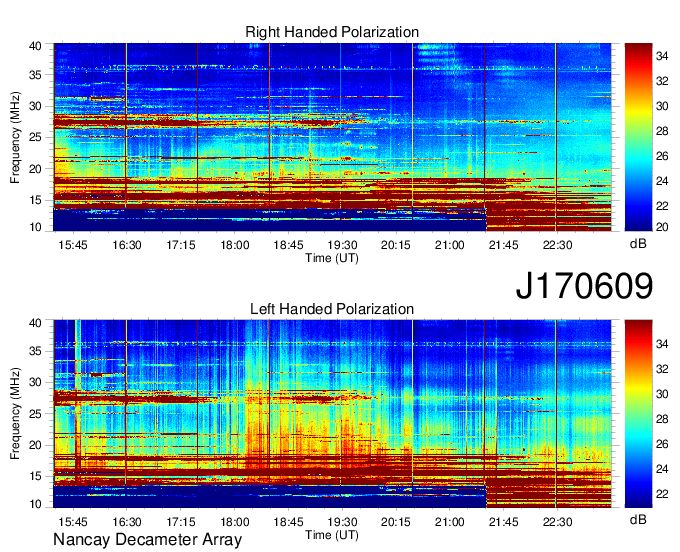Screen dimensions: 680x552
Task: Click the 26 dB mark on the Left Handed colorbar
Action: [x=662, y=444]
